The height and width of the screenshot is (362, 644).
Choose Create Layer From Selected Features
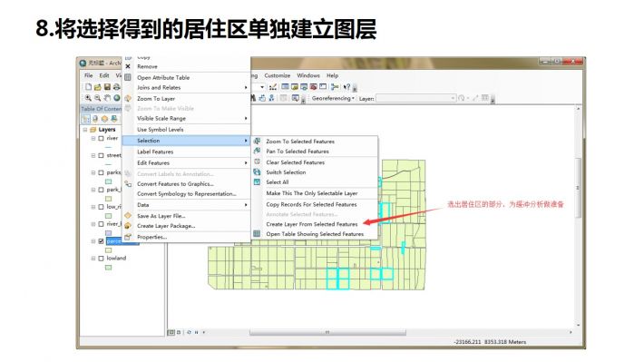pos(312,224)
